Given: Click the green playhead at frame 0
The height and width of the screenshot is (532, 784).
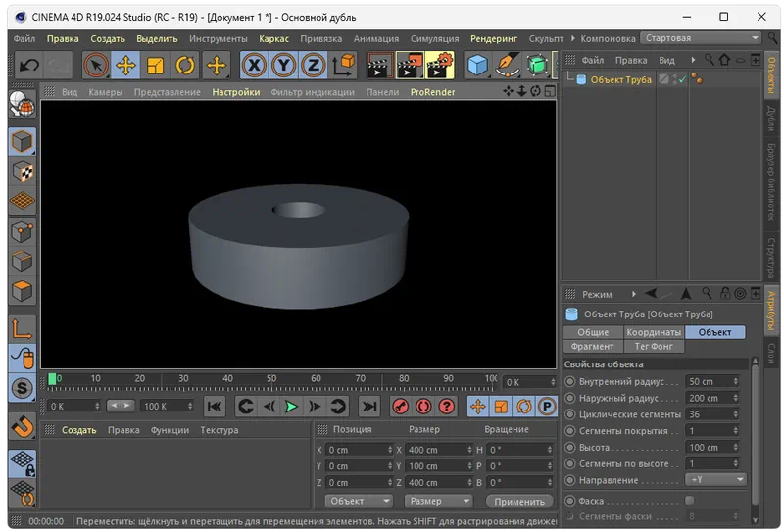Looking at the screenshot, I should click(52, 379).
